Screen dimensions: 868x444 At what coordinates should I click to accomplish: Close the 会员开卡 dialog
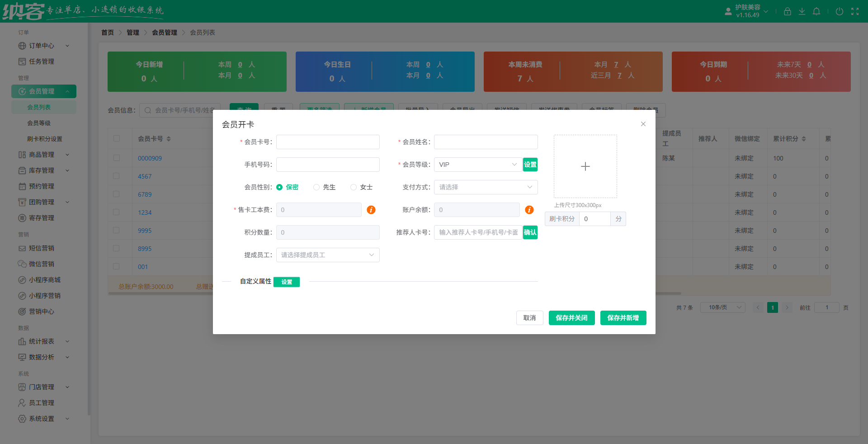point(643,124)
